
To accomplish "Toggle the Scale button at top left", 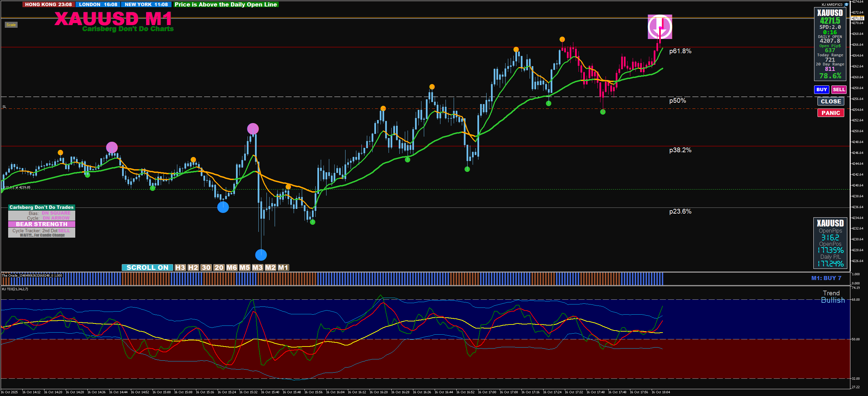I will pyautogui.click(x=11, y=25).
